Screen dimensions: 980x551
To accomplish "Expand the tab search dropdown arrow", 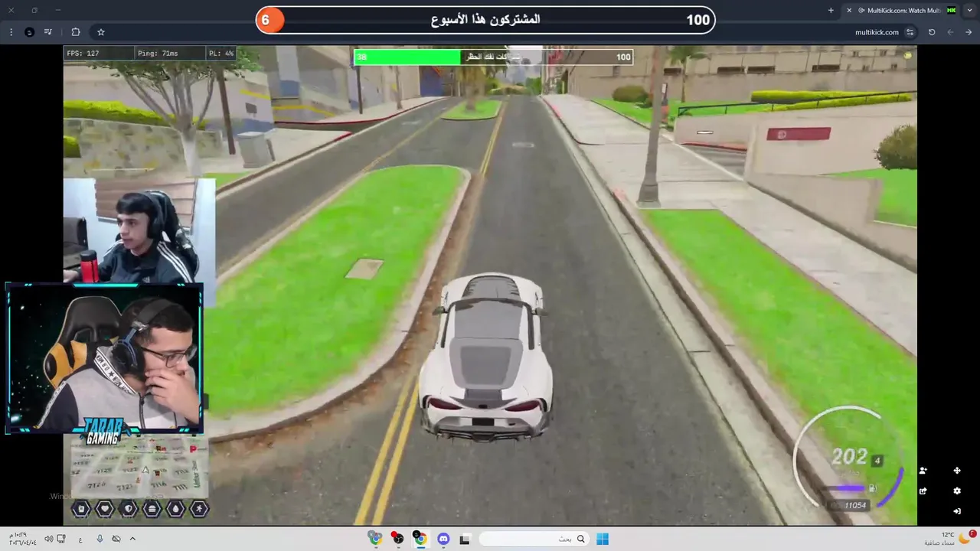I will [969, 11].
